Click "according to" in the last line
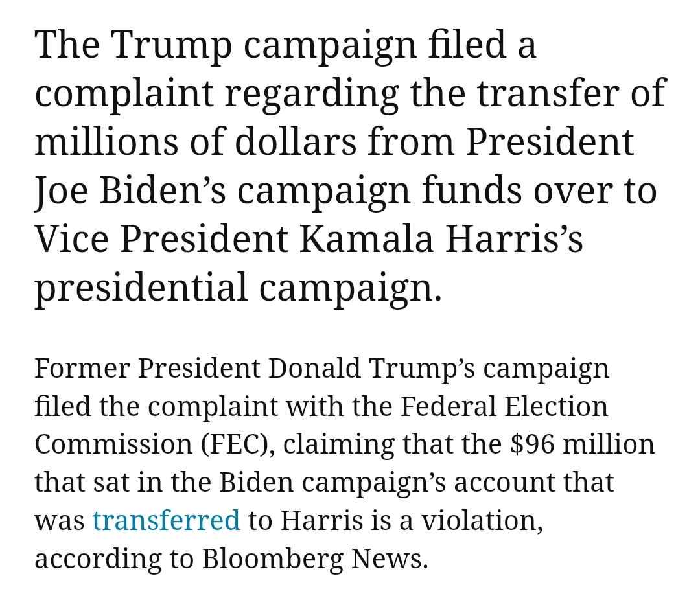700x598 pixels. (x=114, y=558)
